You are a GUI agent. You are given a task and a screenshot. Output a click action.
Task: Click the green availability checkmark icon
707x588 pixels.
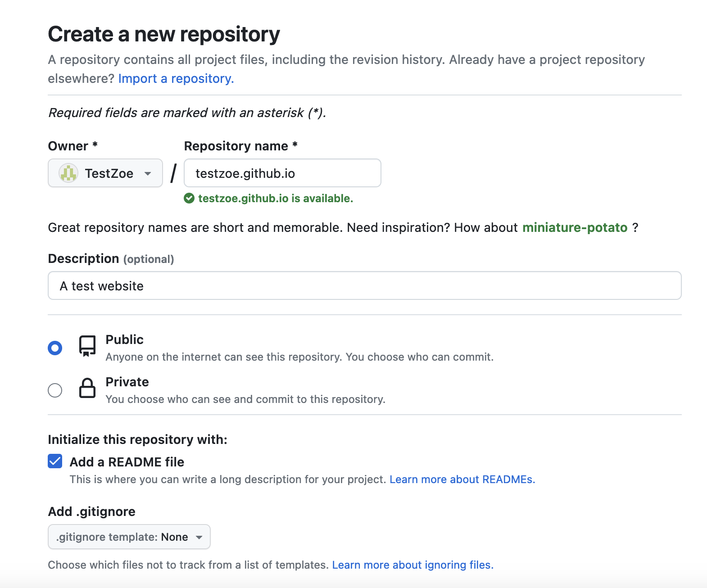pos(189,198)
